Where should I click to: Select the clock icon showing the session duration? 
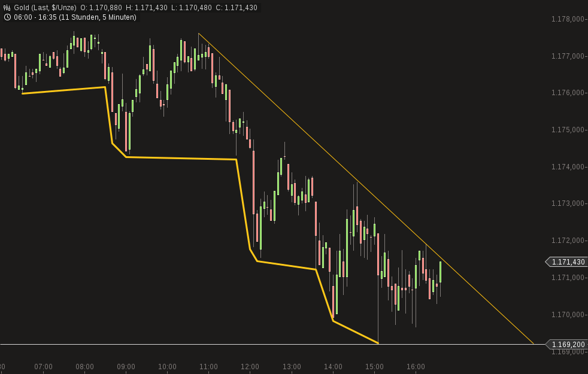(x=7, y=17)
